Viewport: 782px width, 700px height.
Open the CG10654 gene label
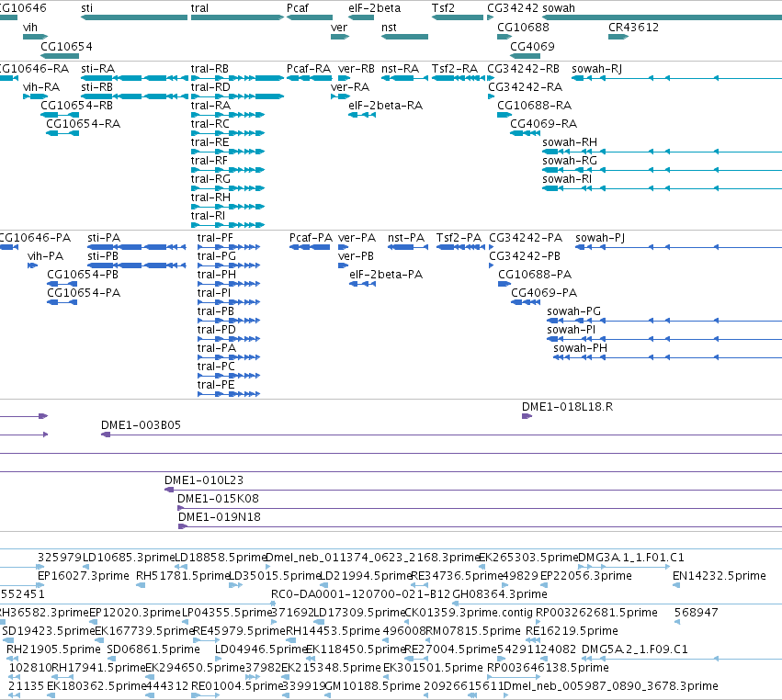click(66, 46)
